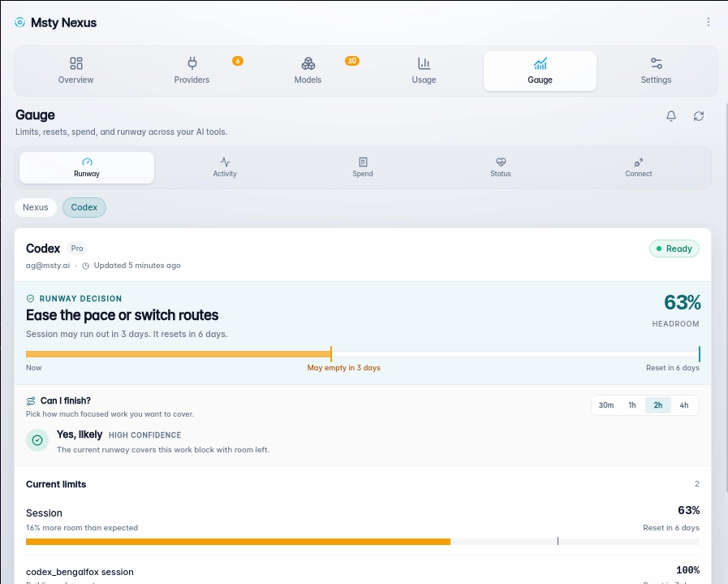Screen dimensions: 728x584
Task: Click the notification bell icon
Action: (x=671, y=116)
